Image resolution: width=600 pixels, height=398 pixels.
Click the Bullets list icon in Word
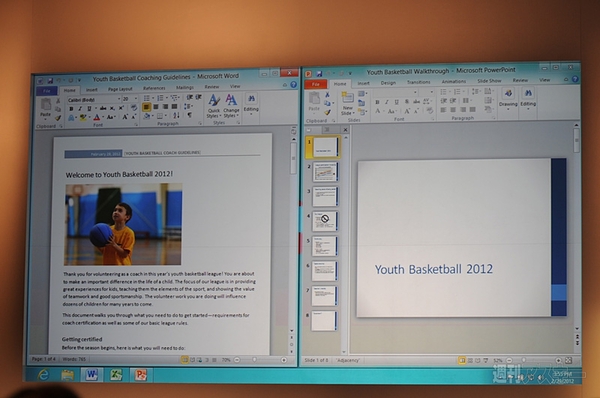(x=147, y=98)
